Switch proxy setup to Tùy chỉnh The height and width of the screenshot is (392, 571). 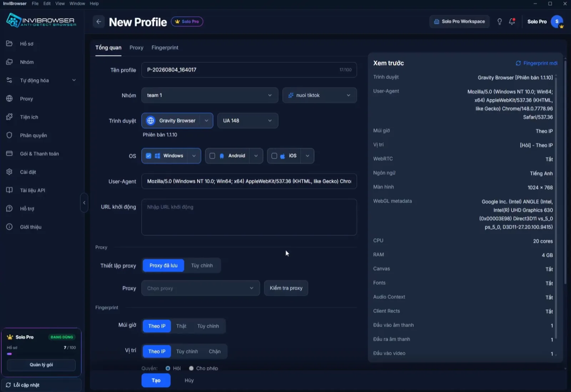[x=202, y=265]
